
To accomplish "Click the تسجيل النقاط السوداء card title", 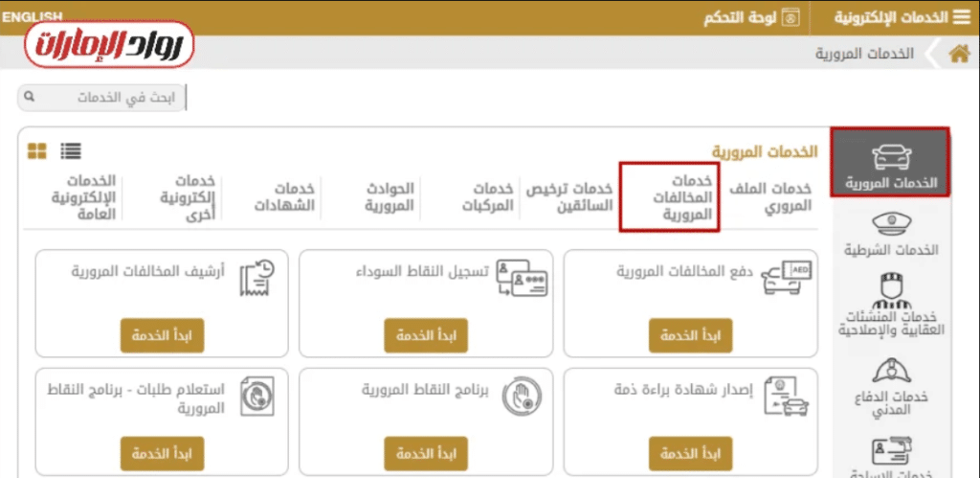I will (422, 271).
